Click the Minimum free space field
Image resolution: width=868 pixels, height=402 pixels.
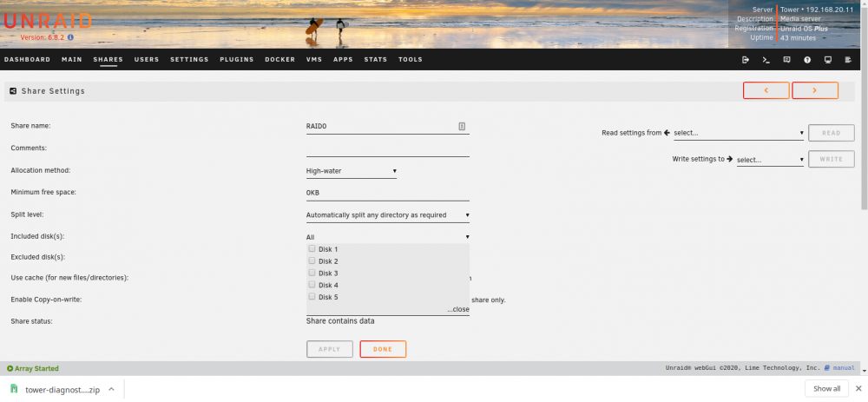tap(387, 194)
